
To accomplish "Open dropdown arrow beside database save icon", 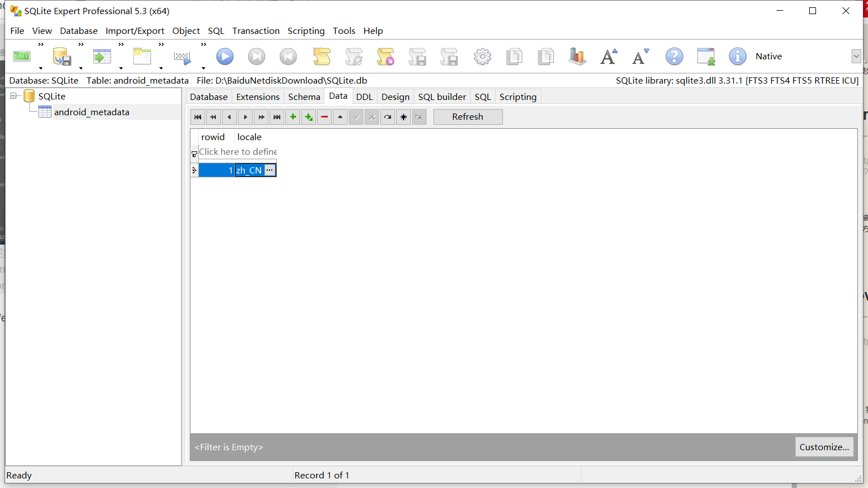I will point(81,68).
